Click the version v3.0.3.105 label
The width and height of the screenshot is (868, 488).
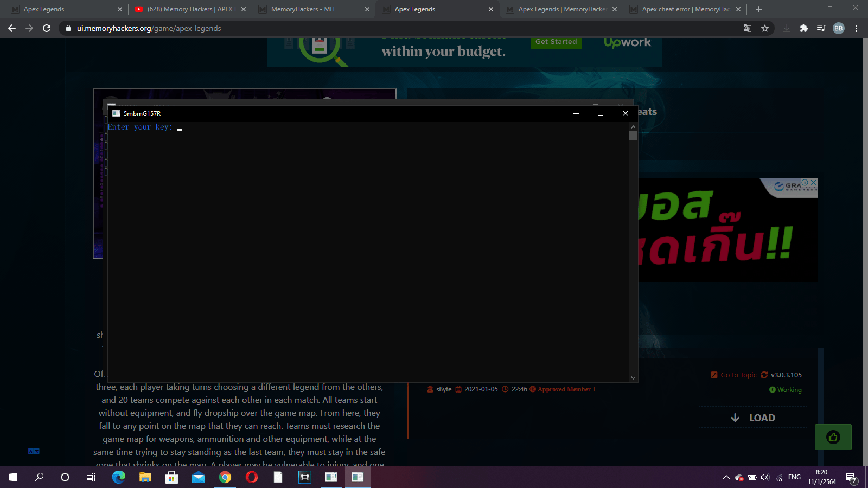click(x=786, y=375)
